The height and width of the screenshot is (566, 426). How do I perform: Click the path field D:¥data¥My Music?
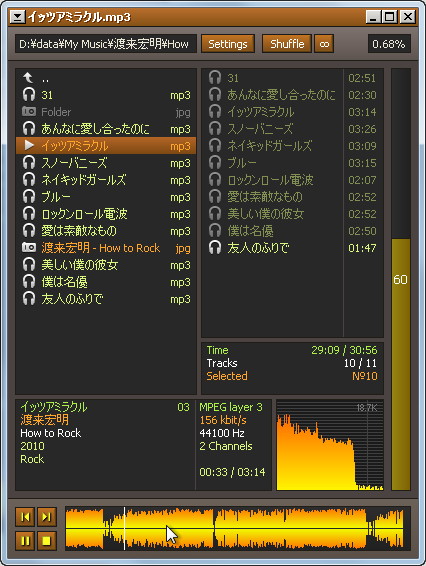106,44
